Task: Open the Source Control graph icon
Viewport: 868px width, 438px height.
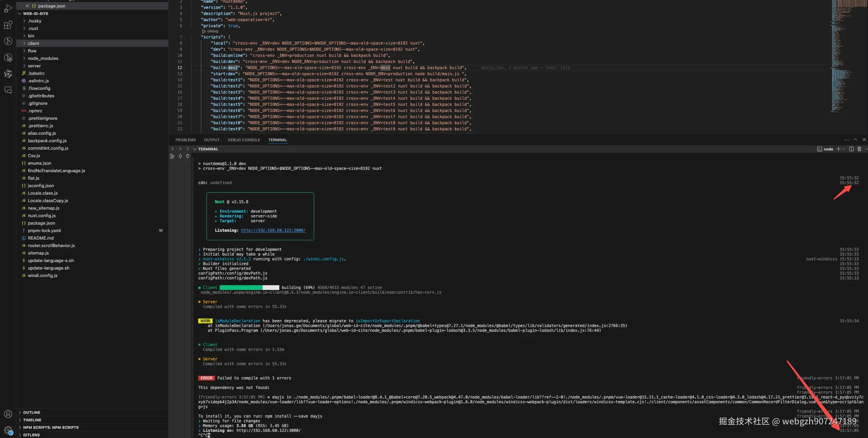Action: click(x=8, y=41)
